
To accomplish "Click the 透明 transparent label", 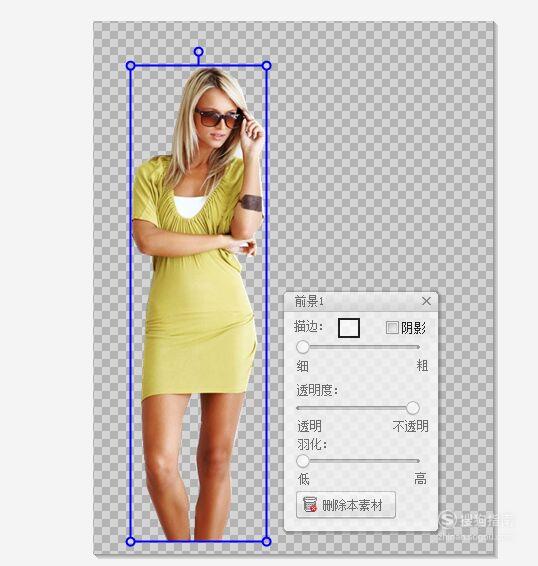I will coord(309,426).
